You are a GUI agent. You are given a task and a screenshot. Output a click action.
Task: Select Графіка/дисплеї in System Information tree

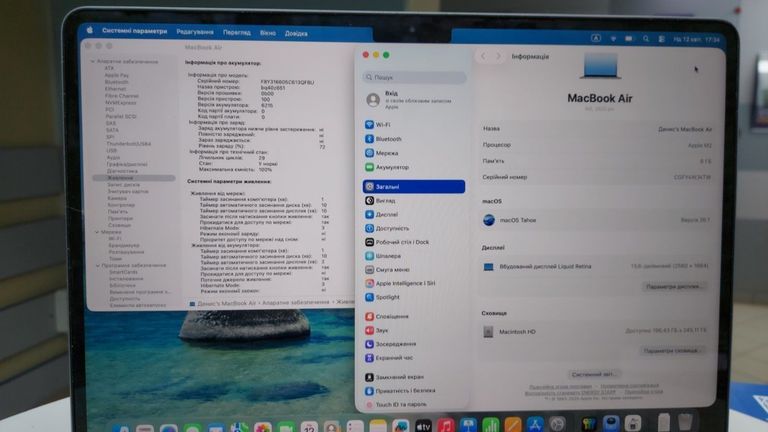[x=127, y=165]
